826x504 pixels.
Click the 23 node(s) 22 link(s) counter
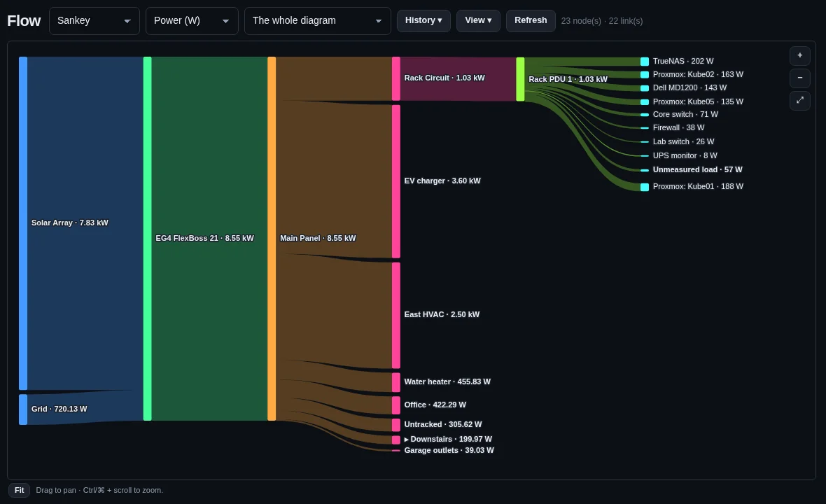click(601, 21)
